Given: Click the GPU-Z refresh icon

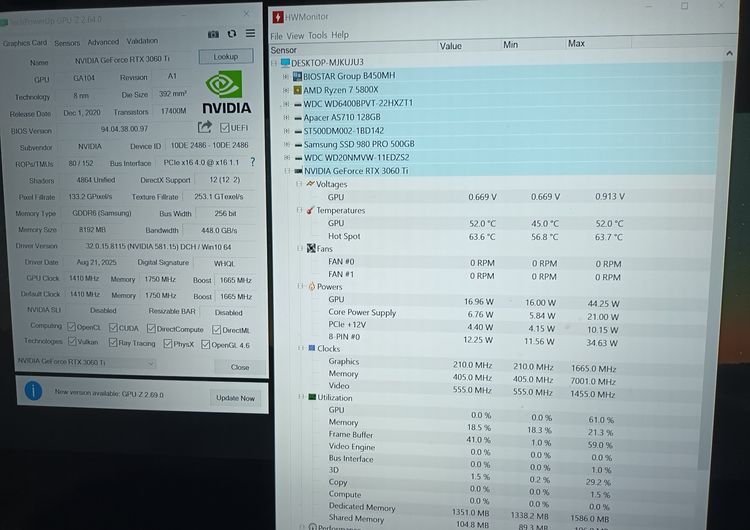Looking at the screenshot, I should [232, 33].
